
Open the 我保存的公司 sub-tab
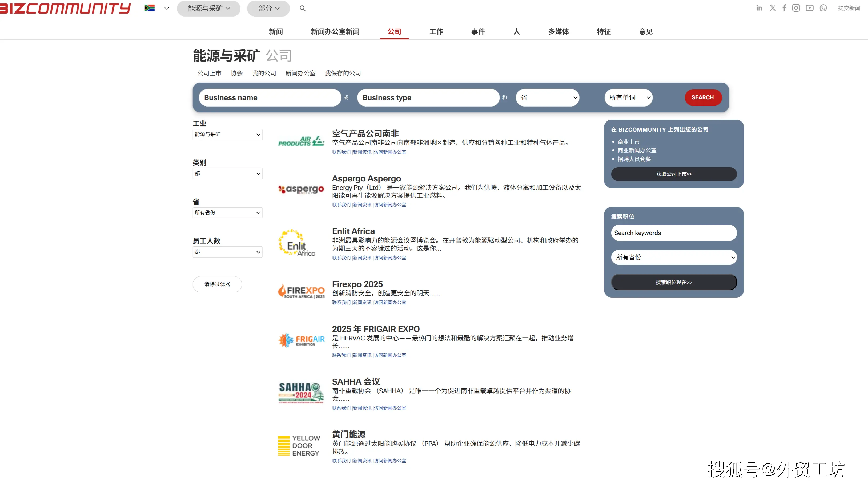tap(343, 73)
